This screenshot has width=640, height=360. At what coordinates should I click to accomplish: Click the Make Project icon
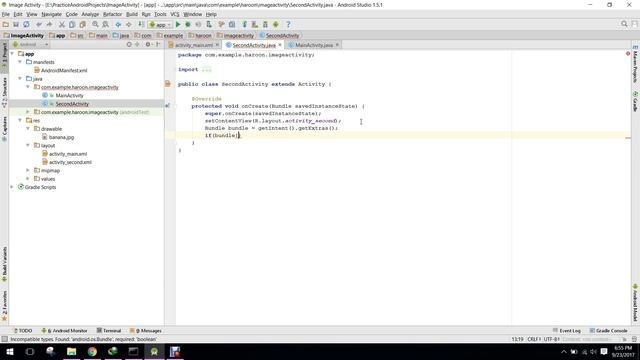coord(141,24)
